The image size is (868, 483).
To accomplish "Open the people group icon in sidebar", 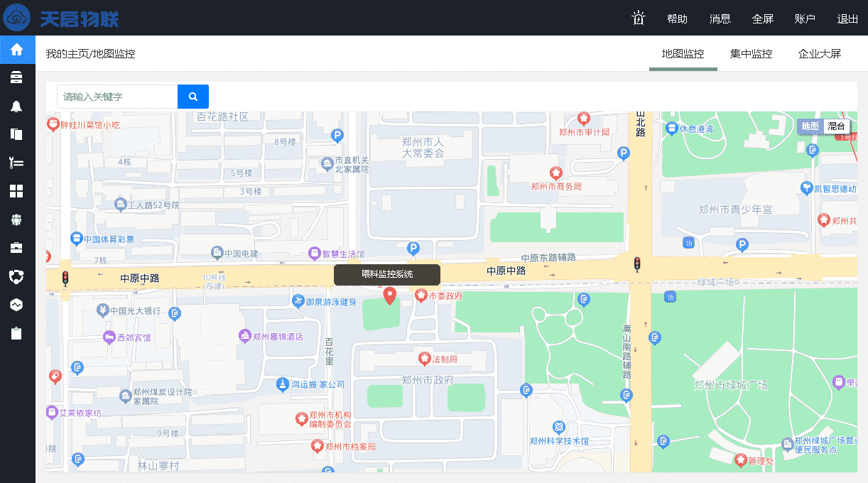I will coord(17,219).
